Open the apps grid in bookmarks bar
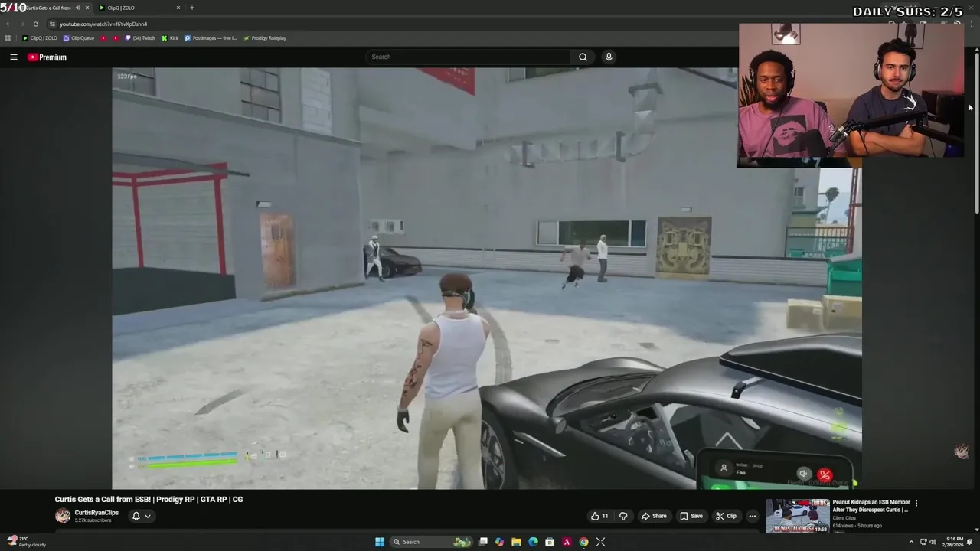 coord(8,37)
